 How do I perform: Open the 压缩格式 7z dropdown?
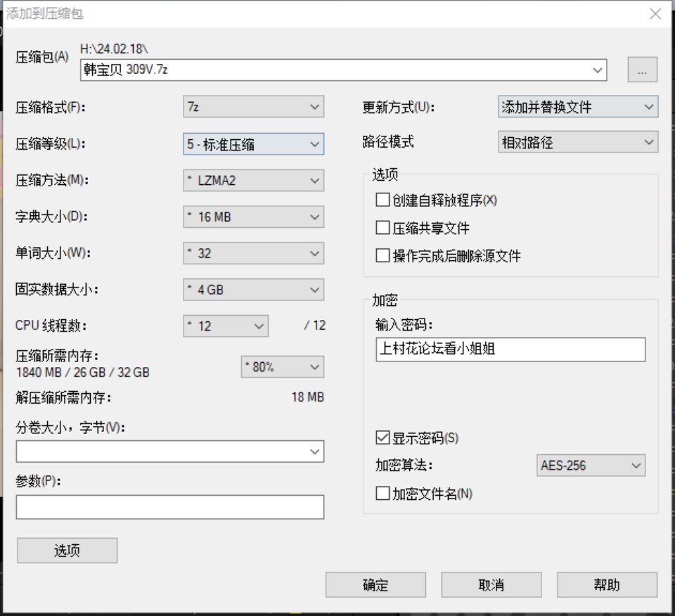coord(254,106)
